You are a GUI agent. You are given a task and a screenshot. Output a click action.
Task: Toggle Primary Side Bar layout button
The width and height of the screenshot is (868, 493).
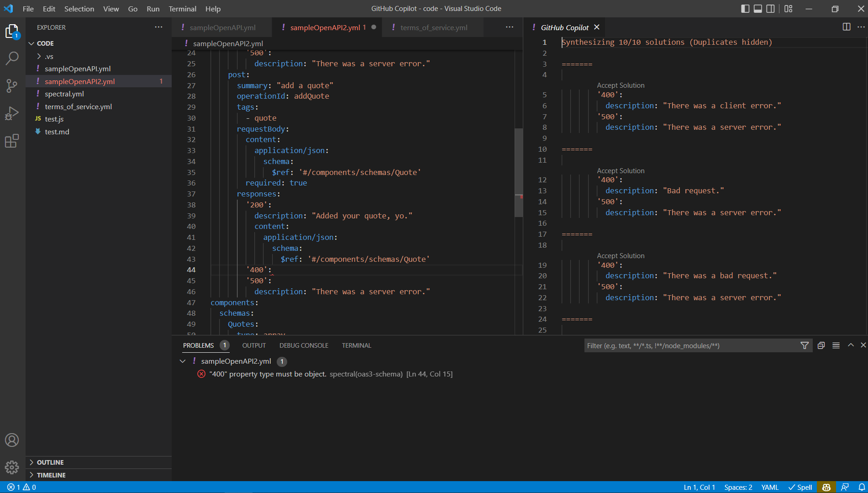click(x=745, y=9)
